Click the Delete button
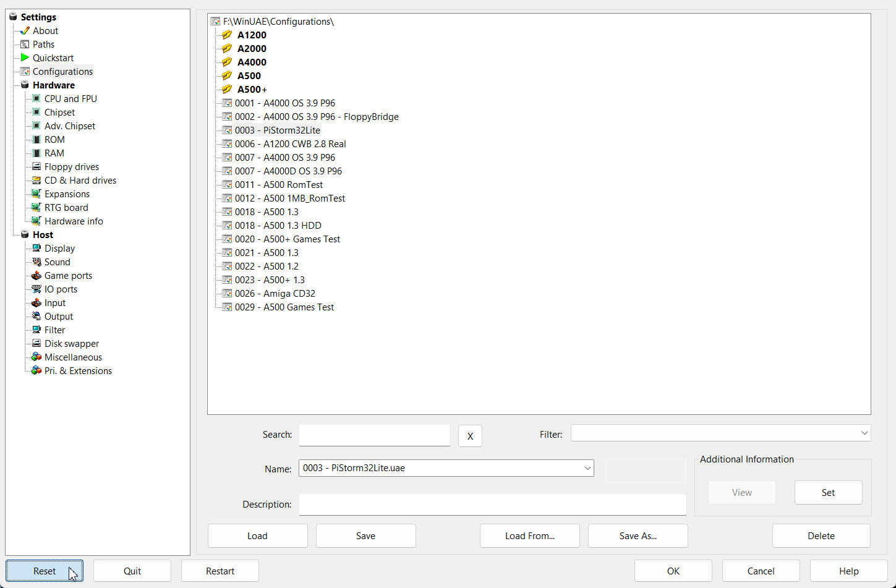Screen dimensions: 896x588 pyautogui.click(x=821, y=536)
